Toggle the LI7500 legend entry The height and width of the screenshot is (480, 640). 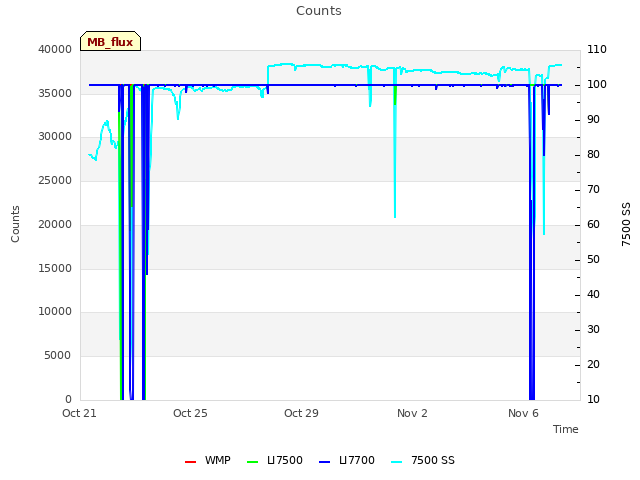pyautogui.click(x=275, y=460)
